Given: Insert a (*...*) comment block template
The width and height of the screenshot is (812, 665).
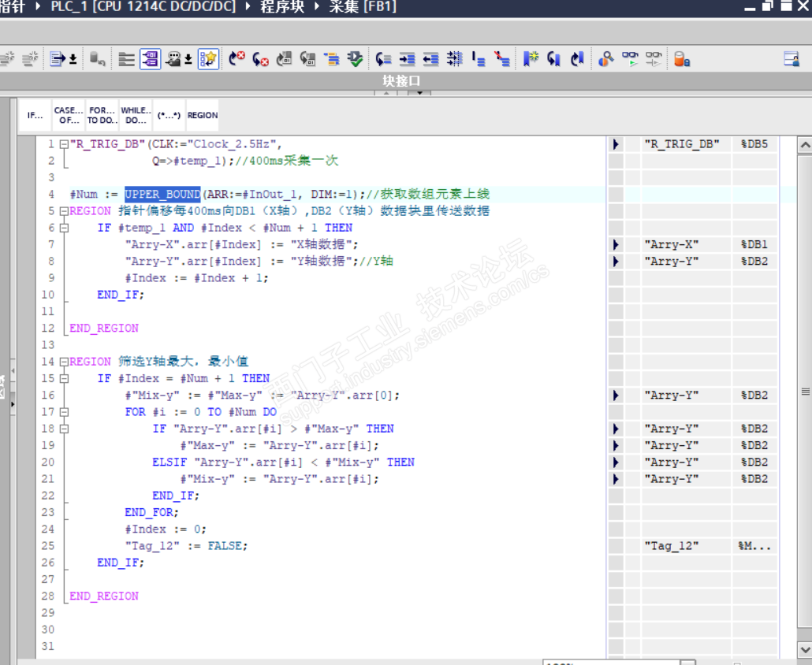Looking at the screenshot, I should 169,115.
